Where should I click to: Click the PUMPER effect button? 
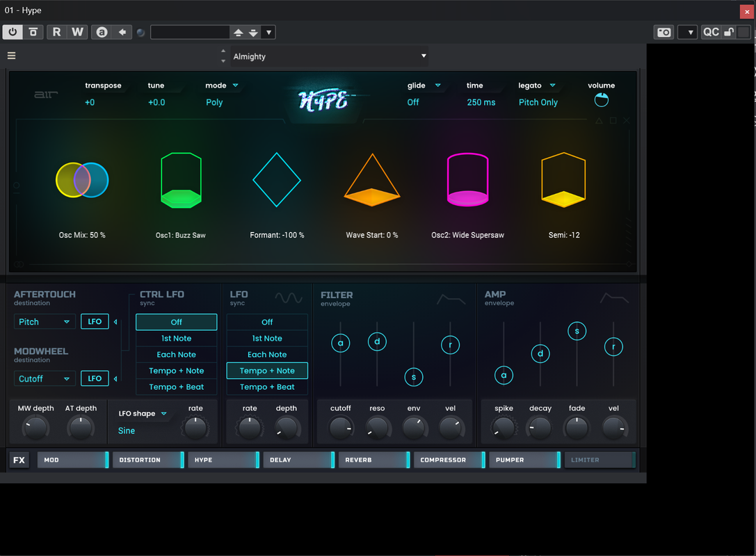(x=524, y=460)
